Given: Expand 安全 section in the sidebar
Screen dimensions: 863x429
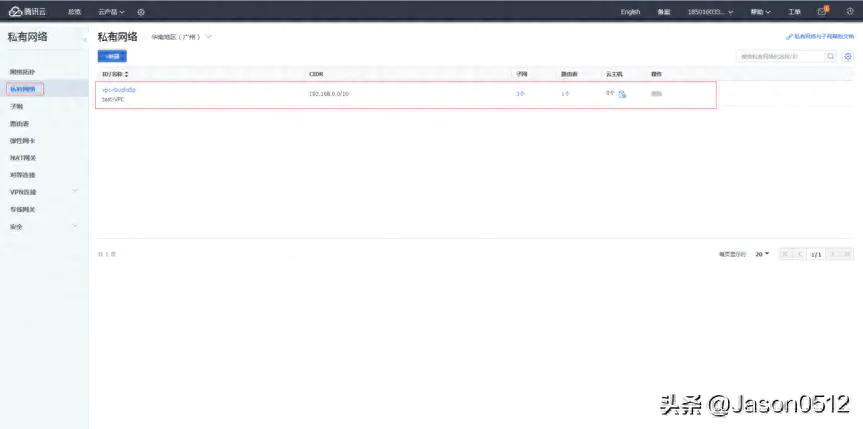Looking at the screenshot, I should [x=75, y=227].
